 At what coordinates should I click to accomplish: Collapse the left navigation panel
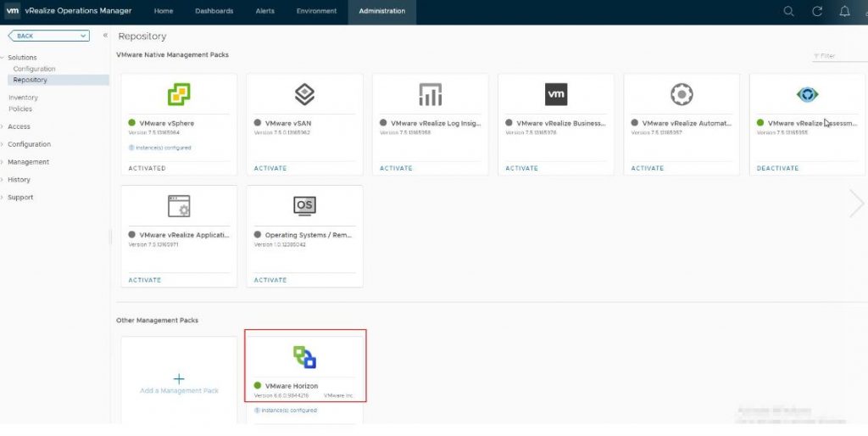pos(105,35)
